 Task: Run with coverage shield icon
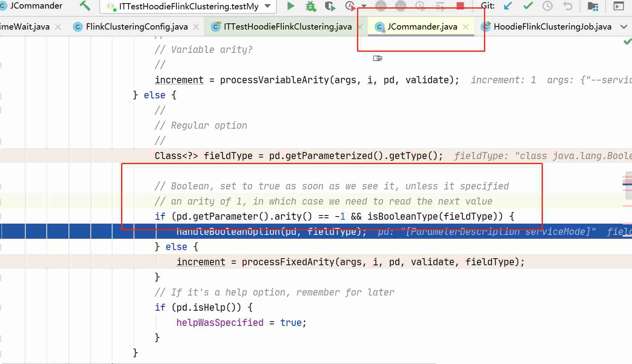point(330,6)
